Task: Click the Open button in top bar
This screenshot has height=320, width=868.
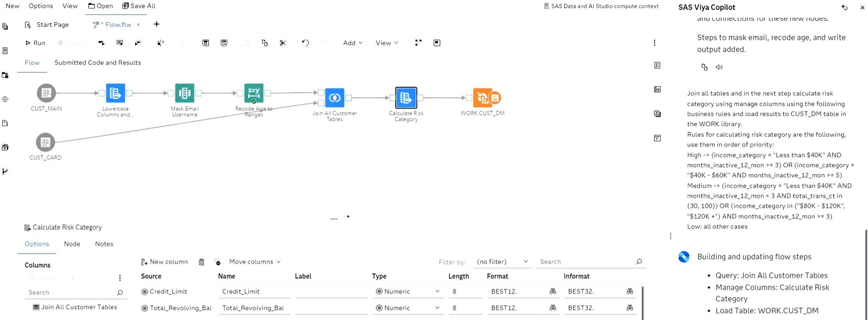Action: (100, 6)
